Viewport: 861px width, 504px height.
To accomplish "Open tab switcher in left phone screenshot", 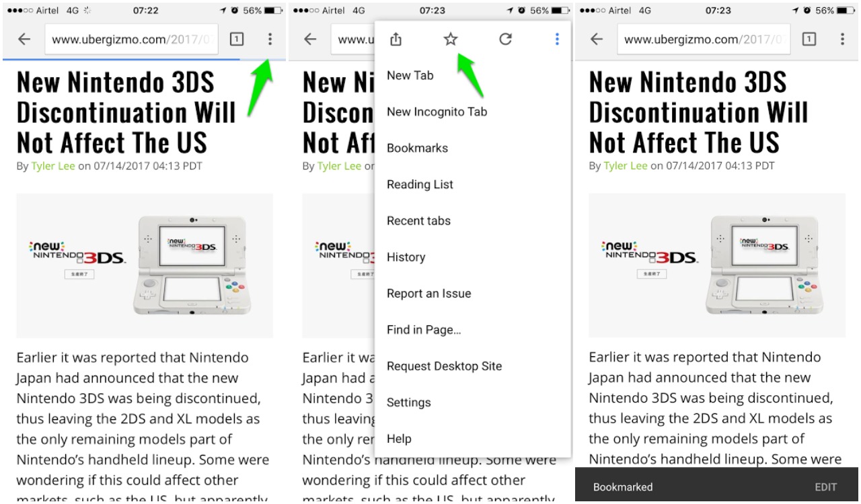I will 237,40.
